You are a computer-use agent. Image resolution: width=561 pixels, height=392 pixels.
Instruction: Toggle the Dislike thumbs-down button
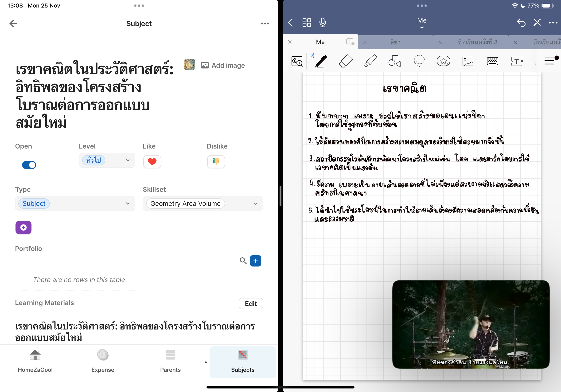pyautogui.click(x=216, y=161)
